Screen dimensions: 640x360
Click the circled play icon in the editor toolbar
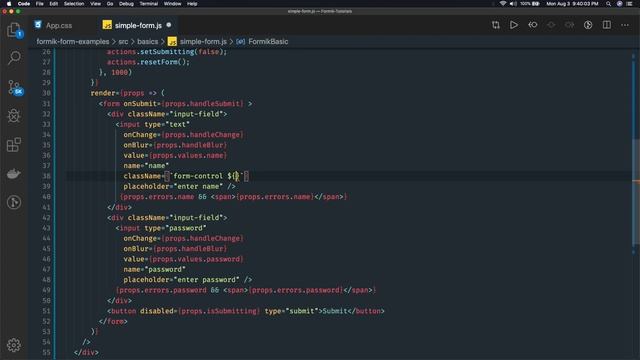coord(588,25)
